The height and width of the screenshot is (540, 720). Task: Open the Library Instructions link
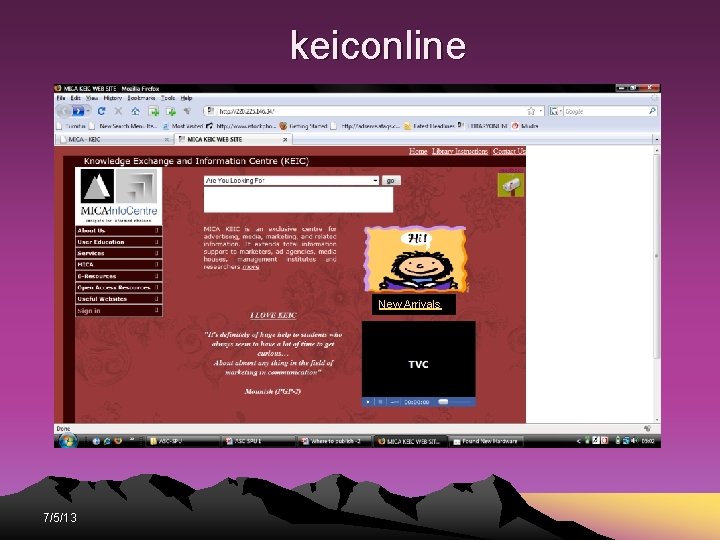tap(460, 151)
